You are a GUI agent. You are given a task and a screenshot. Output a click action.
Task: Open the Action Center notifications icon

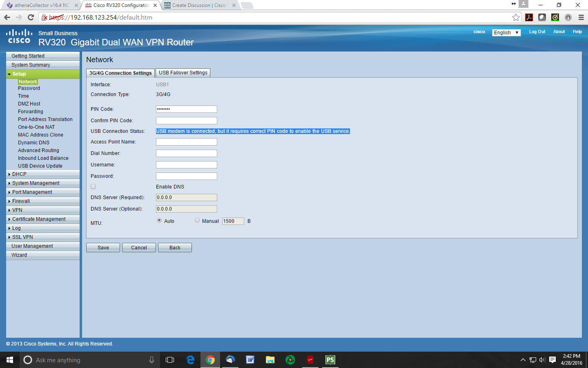click(552, 360)
